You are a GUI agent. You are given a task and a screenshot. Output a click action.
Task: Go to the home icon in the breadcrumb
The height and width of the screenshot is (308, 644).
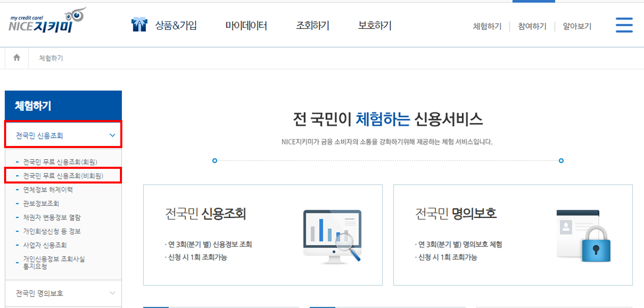pos(17,58)
